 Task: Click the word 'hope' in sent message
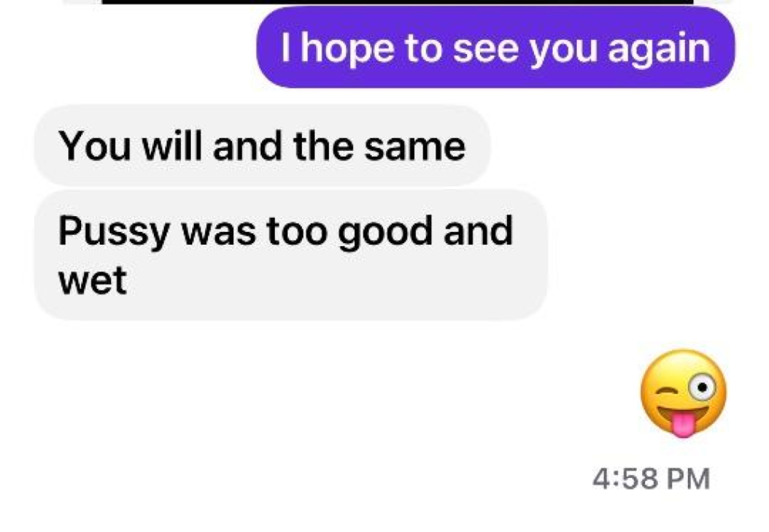pos(347,49)
